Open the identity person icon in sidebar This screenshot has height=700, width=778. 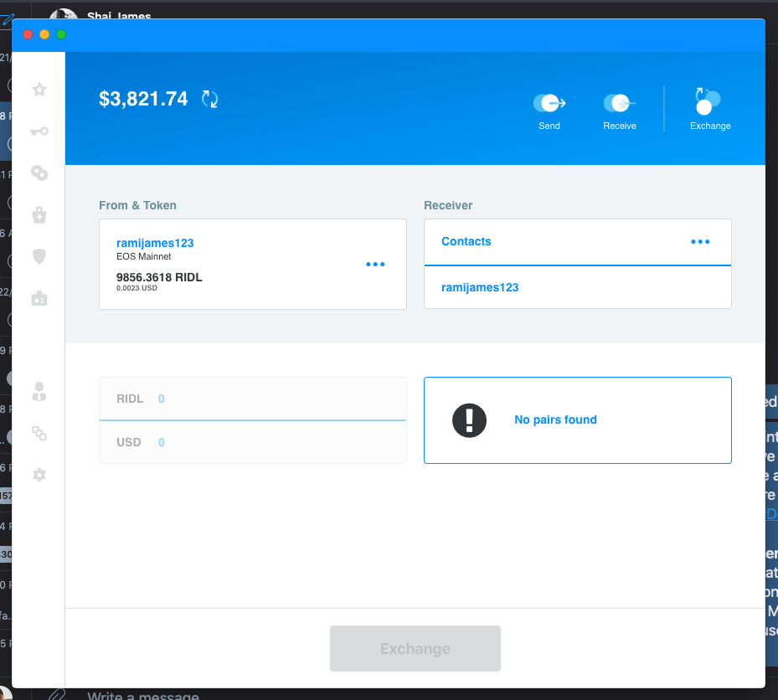coord(39,392)
